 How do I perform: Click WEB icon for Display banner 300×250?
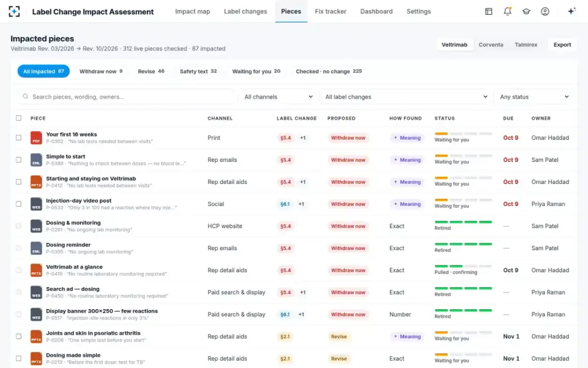click(36, 315)
